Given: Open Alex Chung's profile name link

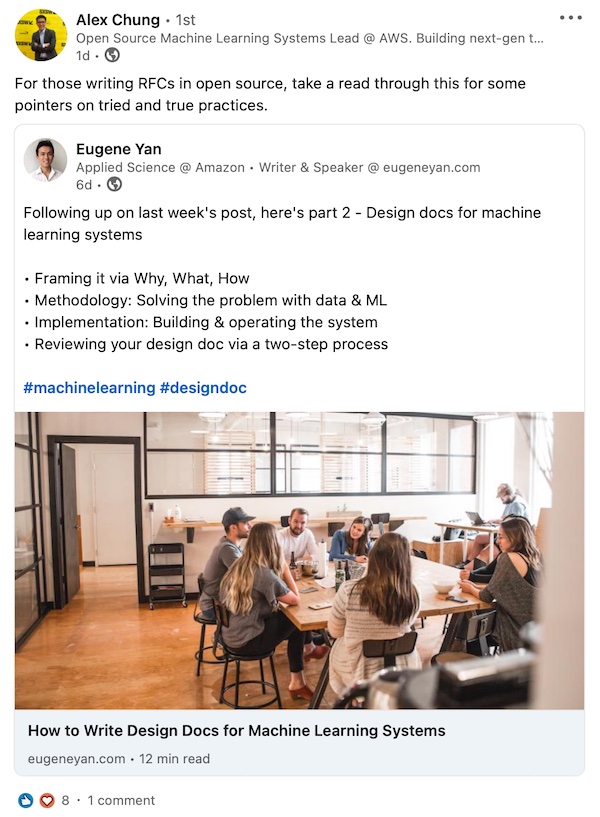Looking at the screenshot, I should pos(118,20).
